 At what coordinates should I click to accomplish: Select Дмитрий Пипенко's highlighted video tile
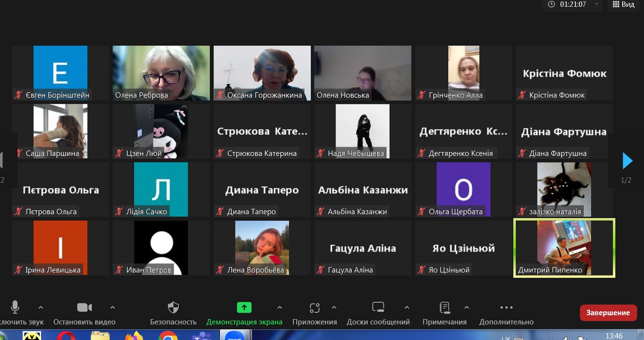coord(564,247)
